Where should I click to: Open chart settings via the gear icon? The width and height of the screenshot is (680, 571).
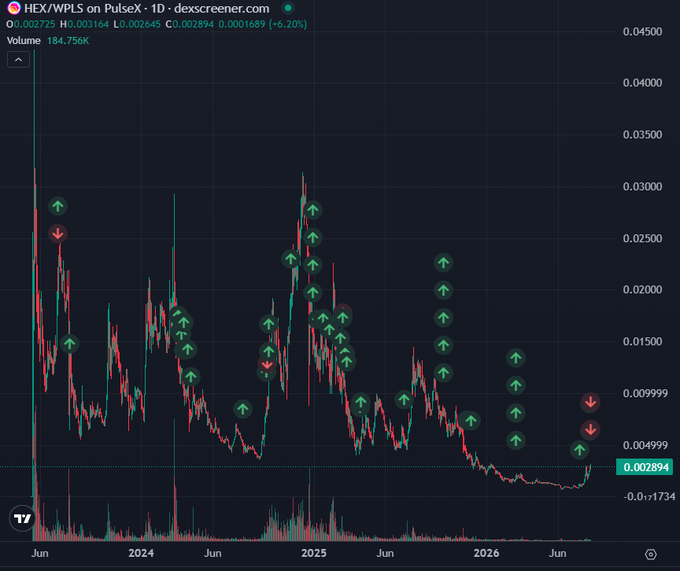coord(651,554)
